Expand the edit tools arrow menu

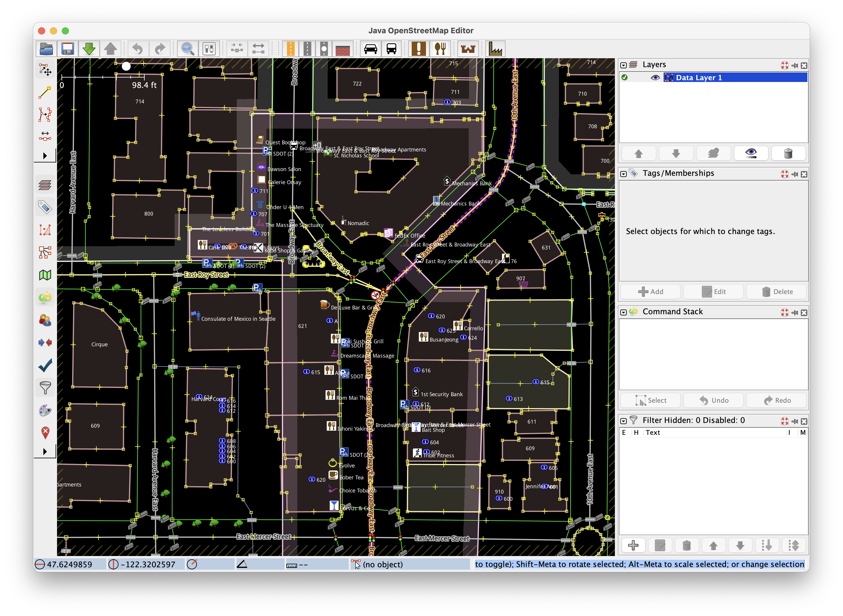(45, 156)
